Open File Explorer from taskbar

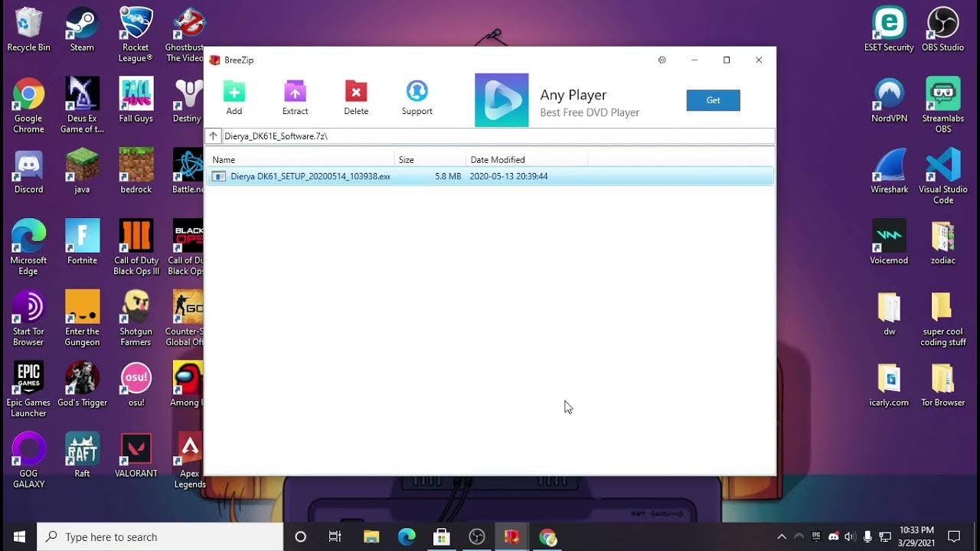click(x=371, y=536)
